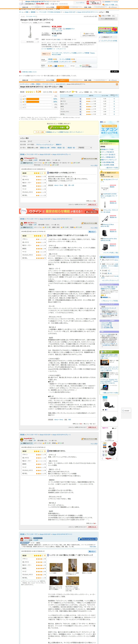Open the 閲覧履歴 floating side button
This screenshot has height=644, width=138.
click(126, 411)
